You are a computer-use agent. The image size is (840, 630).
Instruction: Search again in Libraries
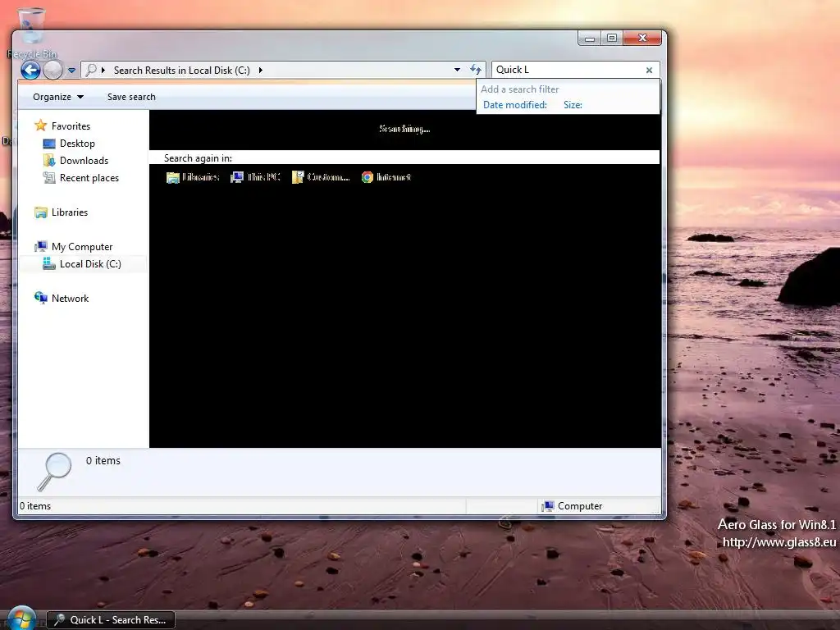point(193,177)
